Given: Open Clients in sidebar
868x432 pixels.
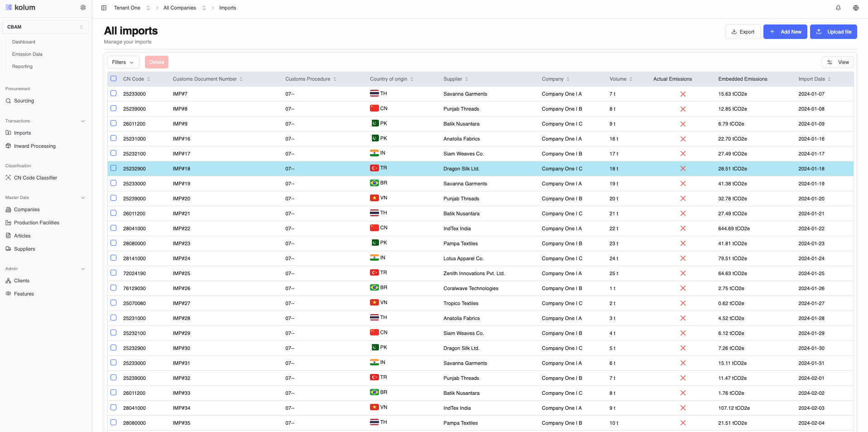Looking at the screenshot, I should pyautogui.click(x=22, y=281).
